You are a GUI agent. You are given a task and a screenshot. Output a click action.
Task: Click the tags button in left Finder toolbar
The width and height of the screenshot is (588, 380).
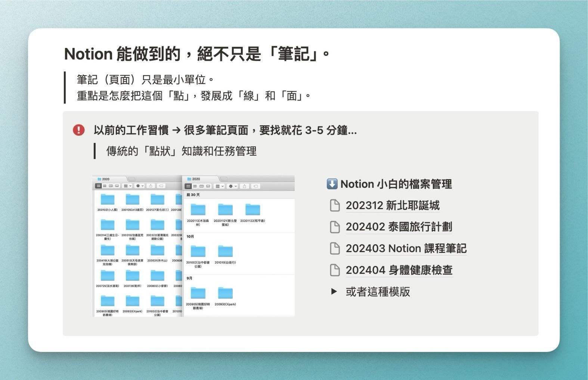coord(161,186)
